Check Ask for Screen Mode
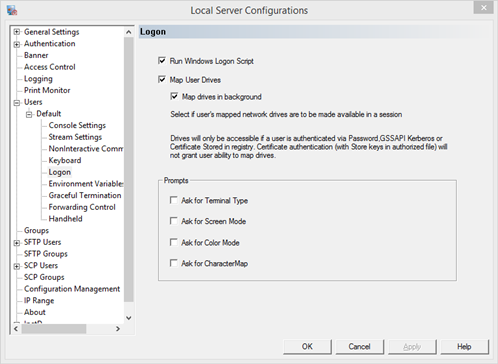This screenshot has height=364, width=498. pos(173,221)
